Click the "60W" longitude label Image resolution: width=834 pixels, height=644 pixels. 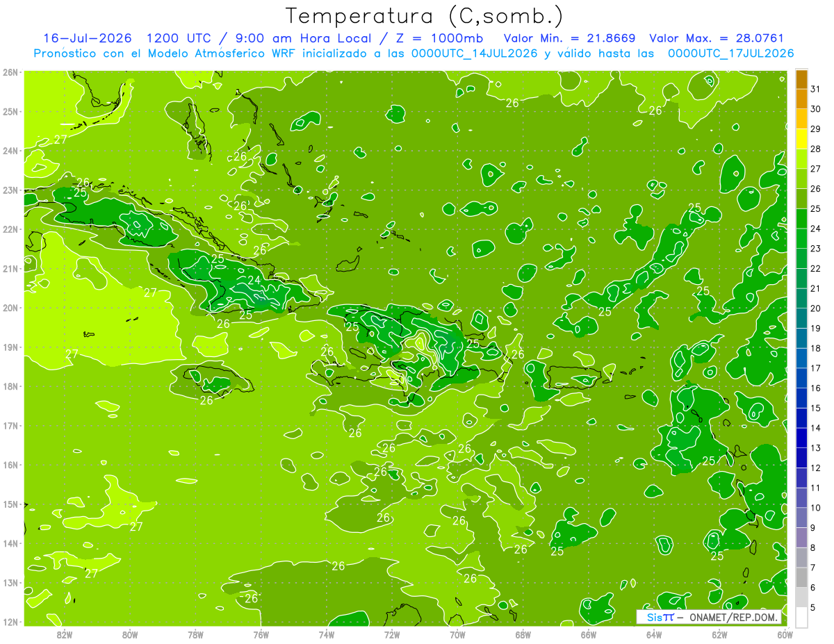(x=785, y=634)
